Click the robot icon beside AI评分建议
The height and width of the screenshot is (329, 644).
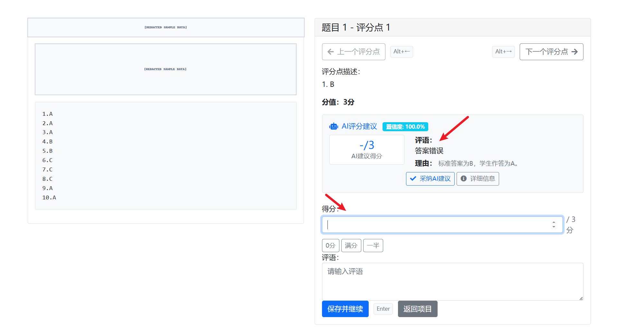coord(334,126)
